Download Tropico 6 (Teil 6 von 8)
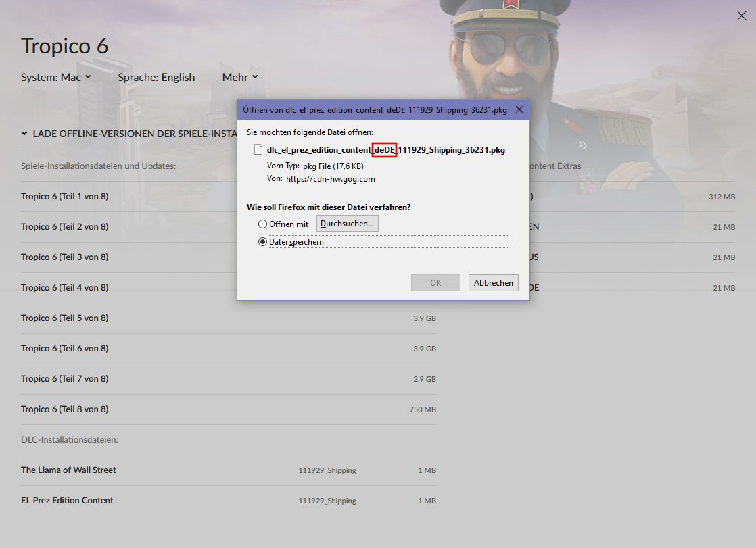This screenshot has width=756, height=548. [228, 349]
